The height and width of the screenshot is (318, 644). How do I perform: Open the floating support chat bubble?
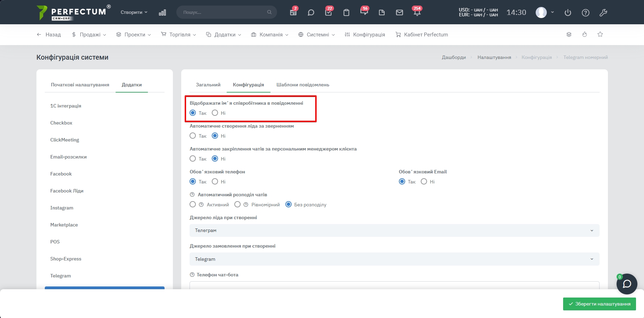(x=627, y=284)
